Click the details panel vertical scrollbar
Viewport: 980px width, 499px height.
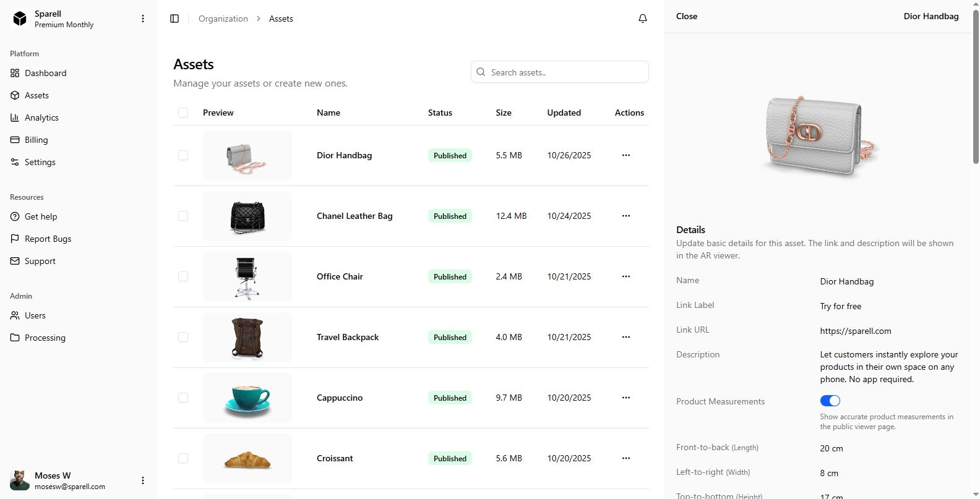976,87
